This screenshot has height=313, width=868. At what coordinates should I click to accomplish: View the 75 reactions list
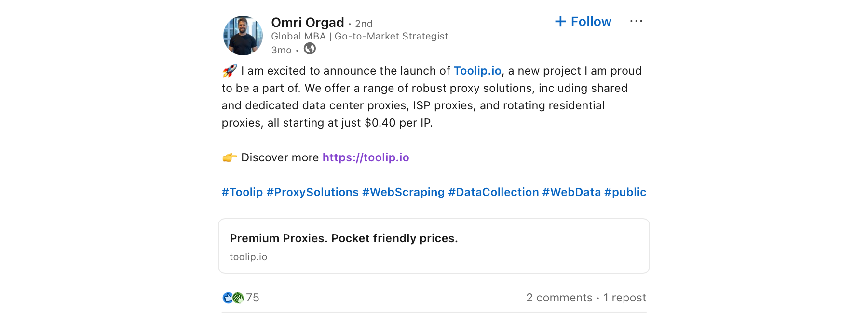[253, 298]
